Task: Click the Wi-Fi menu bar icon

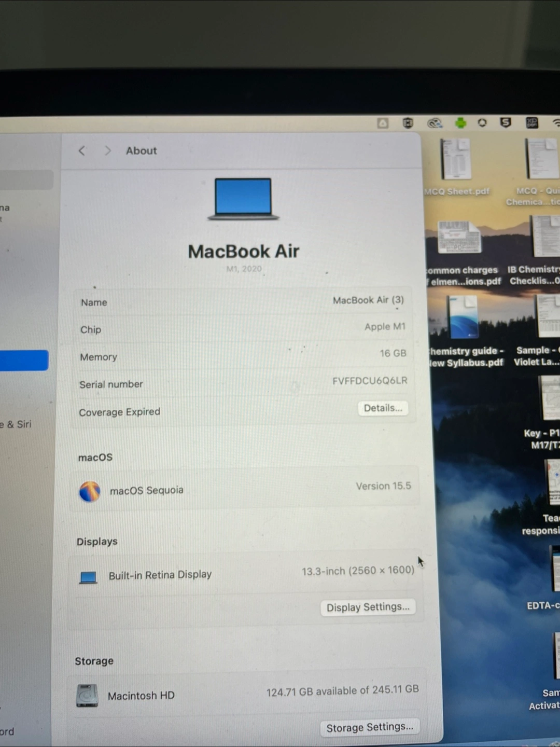Action: click(556, 123)
